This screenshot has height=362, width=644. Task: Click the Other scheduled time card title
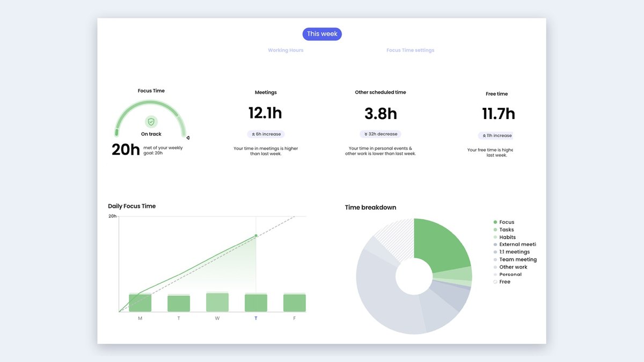pyautogui.click(x=380, y=92)
